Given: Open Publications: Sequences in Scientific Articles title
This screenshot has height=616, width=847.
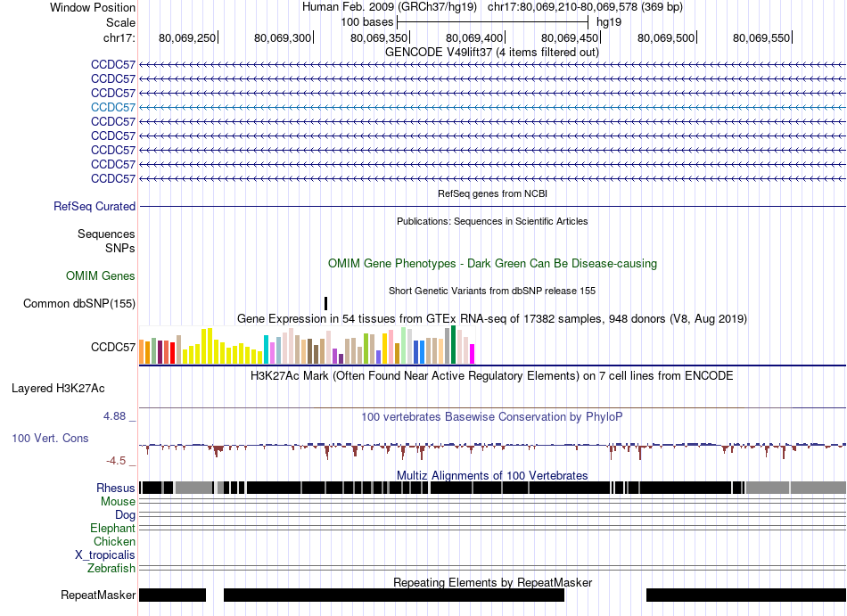Looking at the screenshot, I should point(492,221).
